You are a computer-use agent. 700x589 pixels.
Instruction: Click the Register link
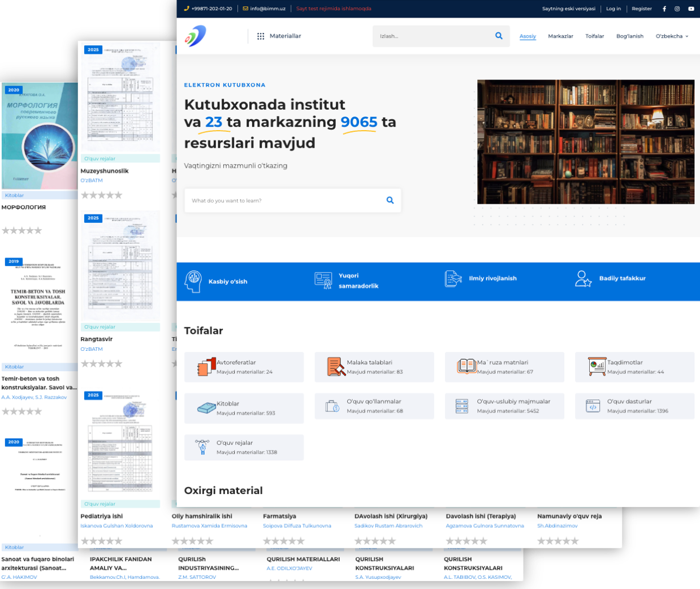[x=641, y=9]
